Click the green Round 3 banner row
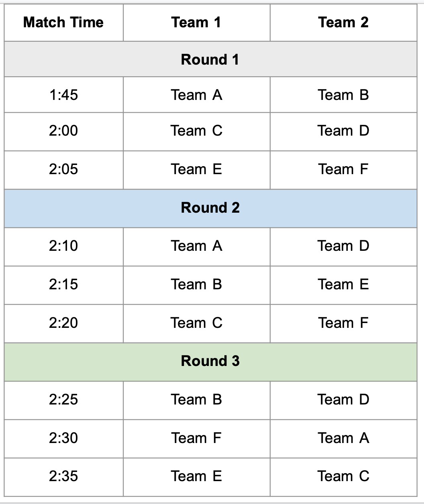This screenshot has width=424, height=504. click(210, 361)
